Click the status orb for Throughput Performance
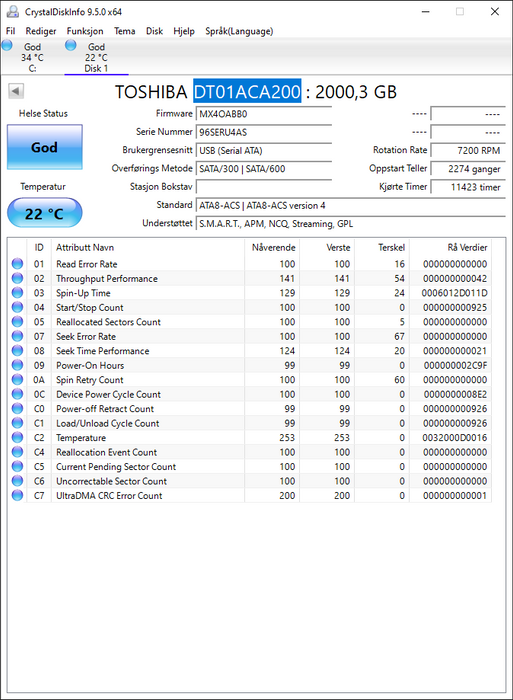The width and height of the screenshot is (513, 700). pyautogui.click(x=17, y=278)
